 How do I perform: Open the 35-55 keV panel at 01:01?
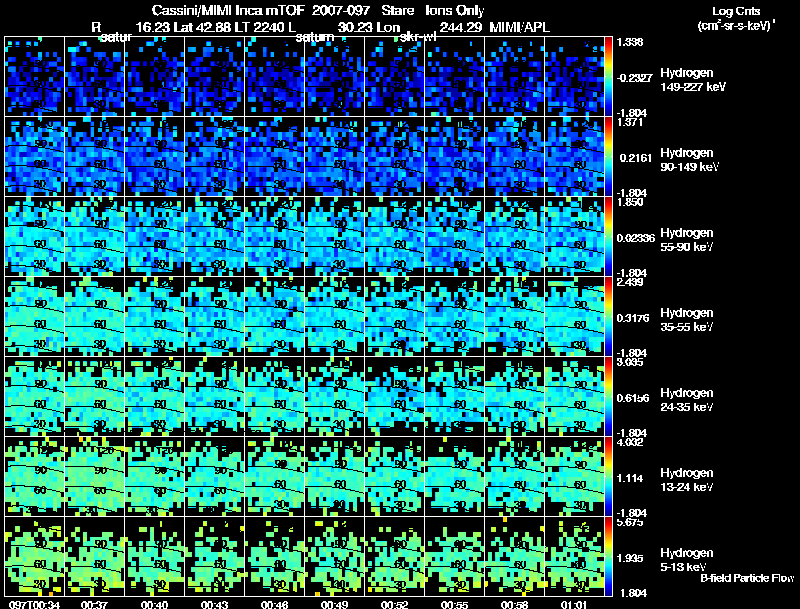coord(574,317)
